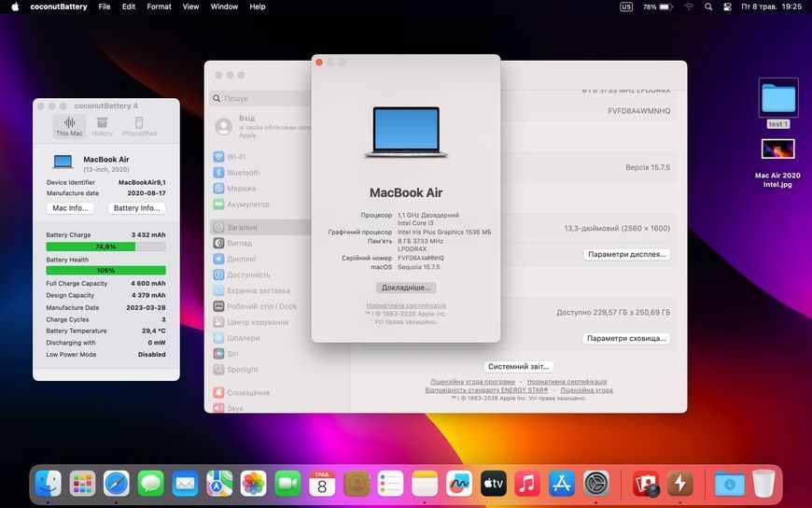Screen dimensions: 812x508
Task: Open Finder from the Dock
Action: [49, 484]
